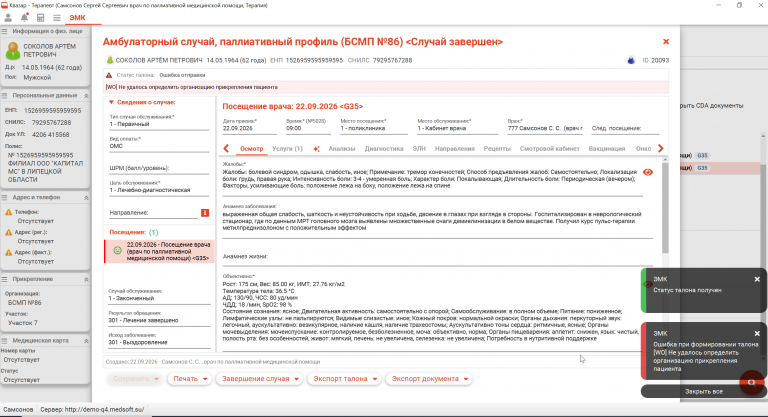
Task: Click the ШРМ (балл/уровень) field
Action: click(159, 168)
